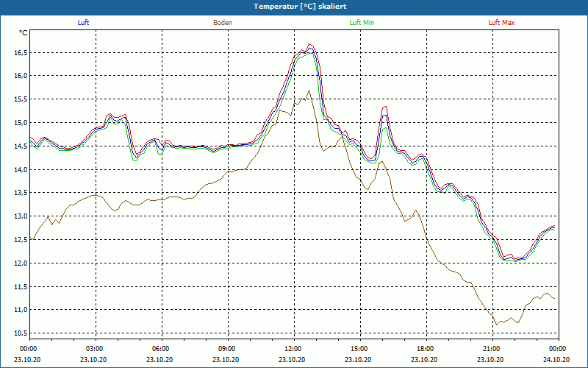The height and width of the screenshot is (368, 588).
Task: Click the 18:00 time axis label
Action: tap(426, 349)
